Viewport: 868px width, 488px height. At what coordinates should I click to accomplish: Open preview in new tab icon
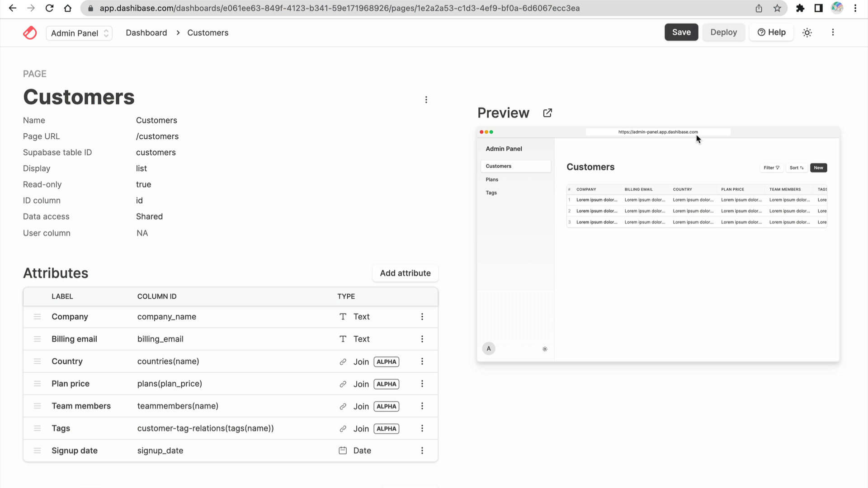point(547,113)
